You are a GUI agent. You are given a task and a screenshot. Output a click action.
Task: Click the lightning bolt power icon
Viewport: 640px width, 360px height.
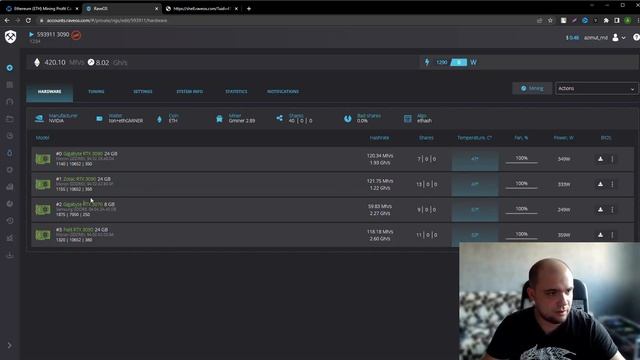[x=427, y=62]
